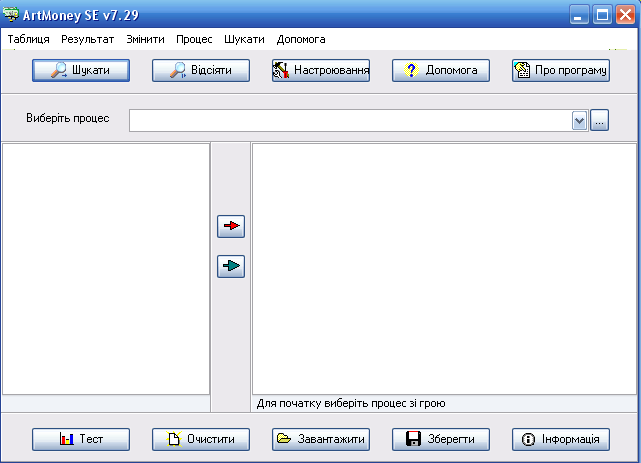This screenshot has width=641, height=463.
Task: Open Настроювання settings button
Action: point(321,70)
